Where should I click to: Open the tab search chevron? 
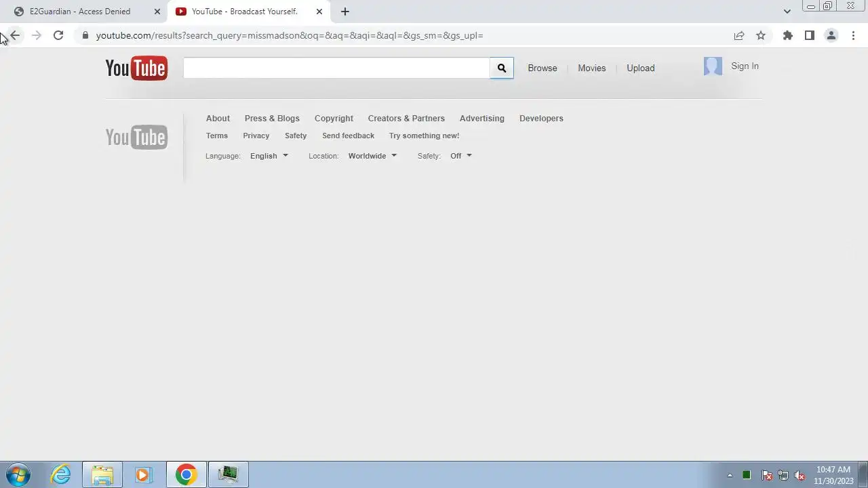tap(787, 12)
